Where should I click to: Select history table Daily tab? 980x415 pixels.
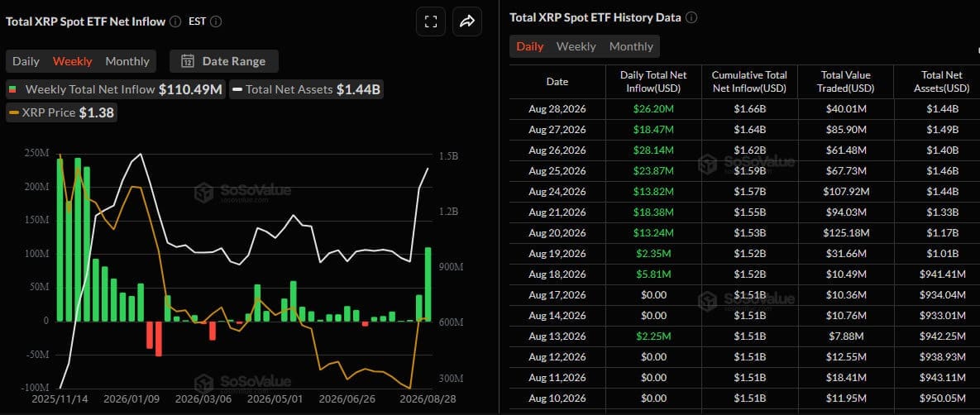(x=530, y=46)
